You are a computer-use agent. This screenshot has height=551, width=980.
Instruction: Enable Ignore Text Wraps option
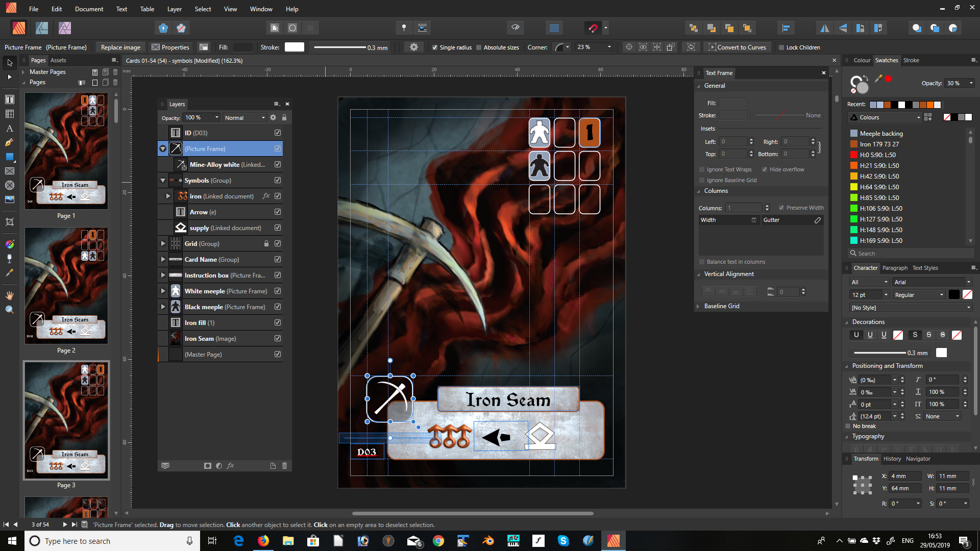(x=702, y=169)
